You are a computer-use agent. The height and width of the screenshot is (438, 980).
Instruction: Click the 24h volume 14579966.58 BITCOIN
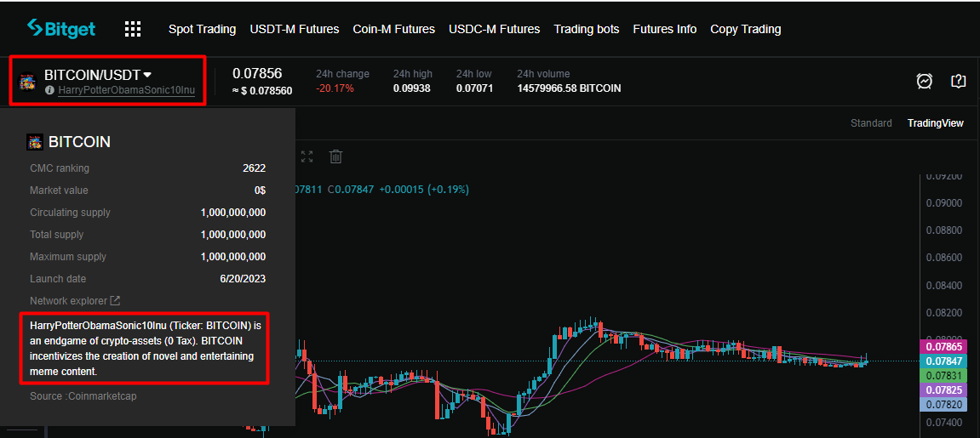[570, 88]
